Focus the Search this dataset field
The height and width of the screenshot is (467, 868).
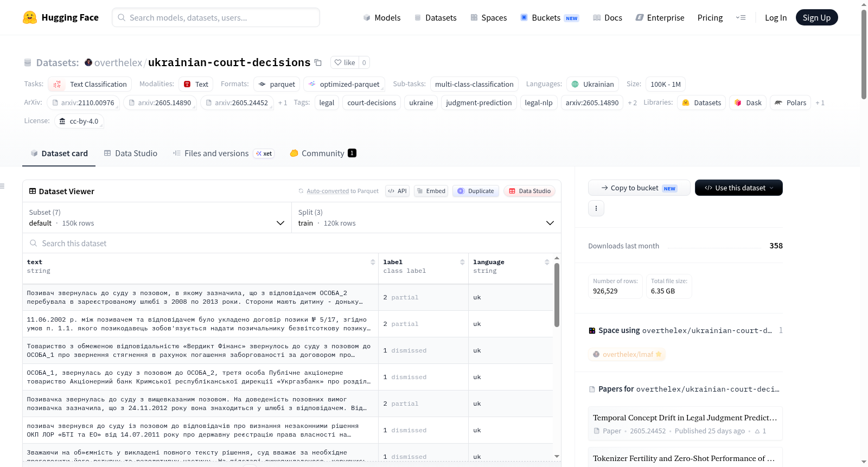292,244
